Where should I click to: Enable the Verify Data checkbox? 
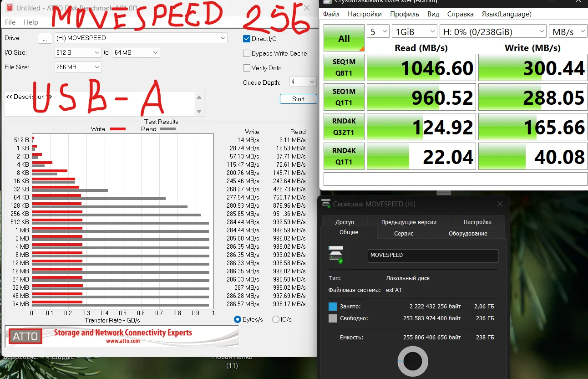247,68
